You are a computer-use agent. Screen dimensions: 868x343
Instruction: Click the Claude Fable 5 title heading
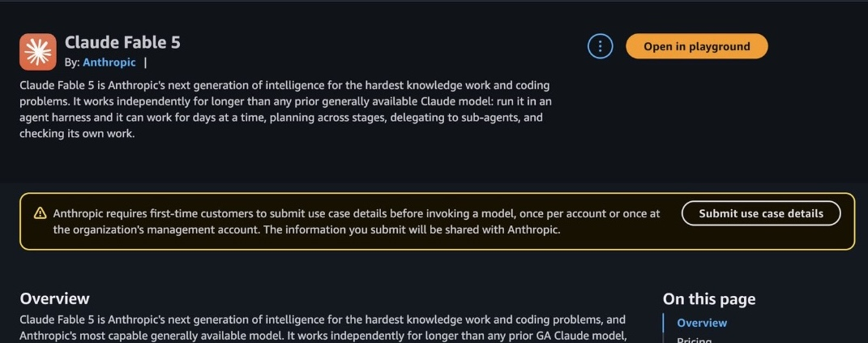(x=122, y=42)
